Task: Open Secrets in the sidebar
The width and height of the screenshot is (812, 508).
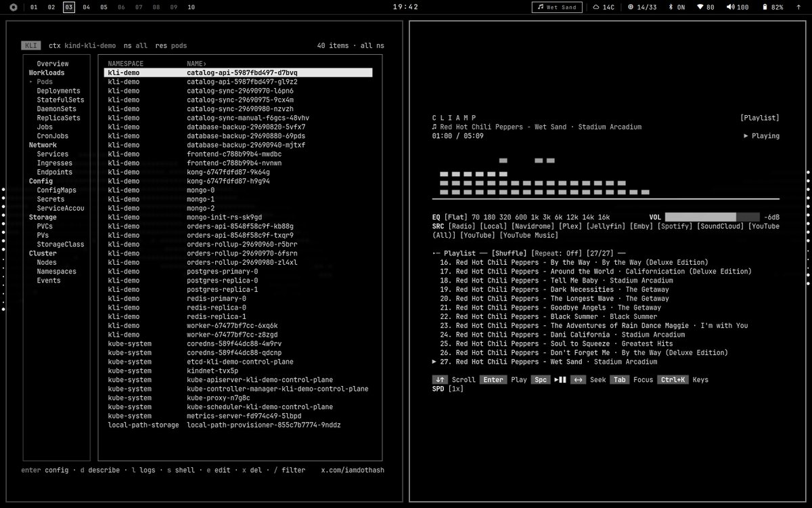Action: click(51, 199)
